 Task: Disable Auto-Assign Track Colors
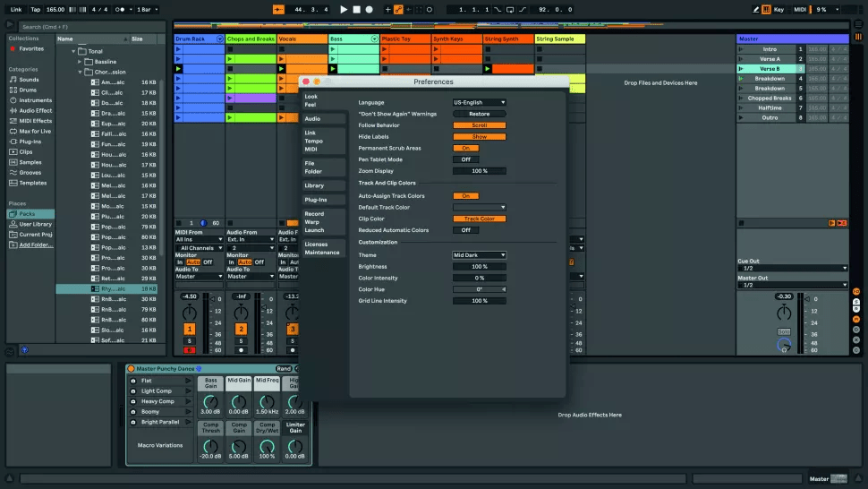(x=465, y=195)
